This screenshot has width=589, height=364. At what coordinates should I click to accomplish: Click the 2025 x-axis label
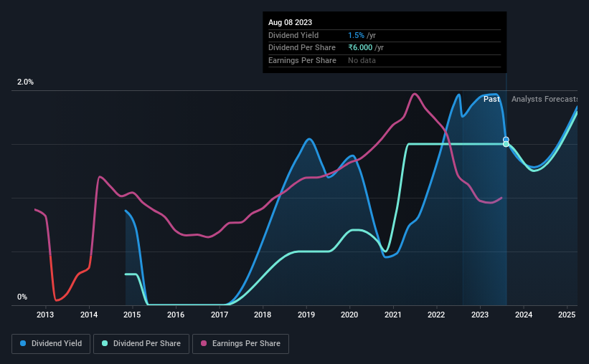[567, 315]
